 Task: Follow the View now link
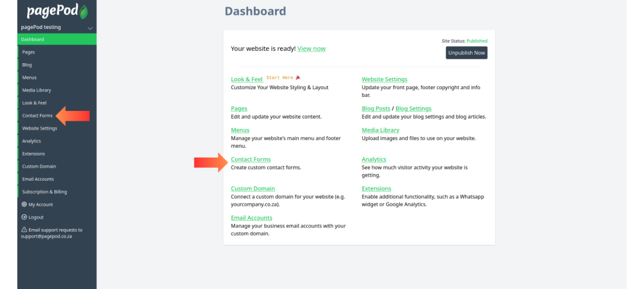point(311,48)
